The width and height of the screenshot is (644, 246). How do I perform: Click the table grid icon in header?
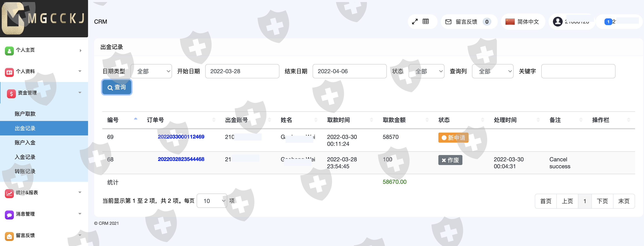(x=426, y=22)
